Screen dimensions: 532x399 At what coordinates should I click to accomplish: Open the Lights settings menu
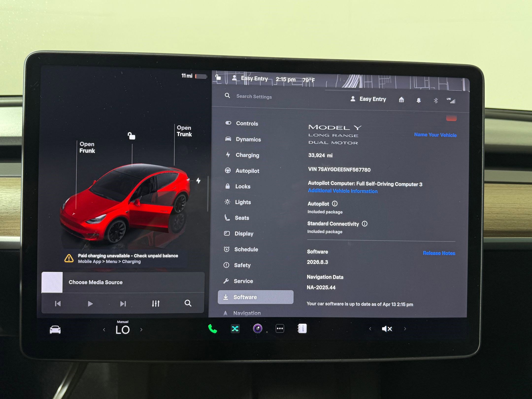point(238,202)
